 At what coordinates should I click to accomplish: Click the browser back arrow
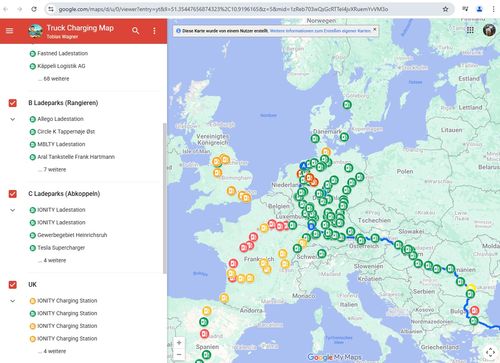click(6, 9)
